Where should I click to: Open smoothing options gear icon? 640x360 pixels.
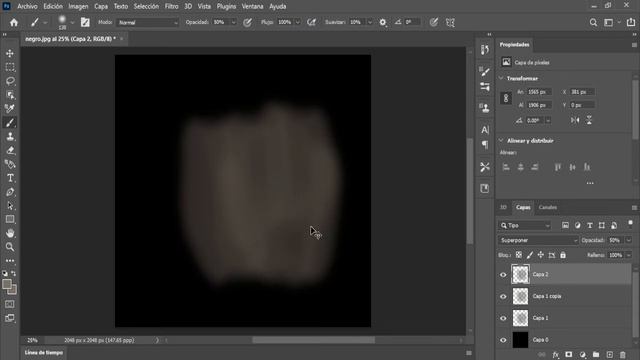pyautogui.click(x=382, y=22)
